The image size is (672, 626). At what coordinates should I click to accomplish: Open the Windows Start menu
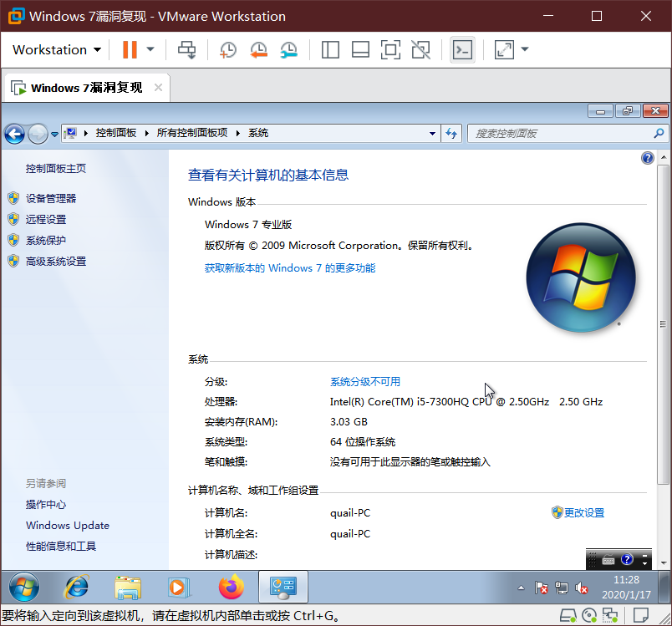pyautogui.click(x=24, y=587)
